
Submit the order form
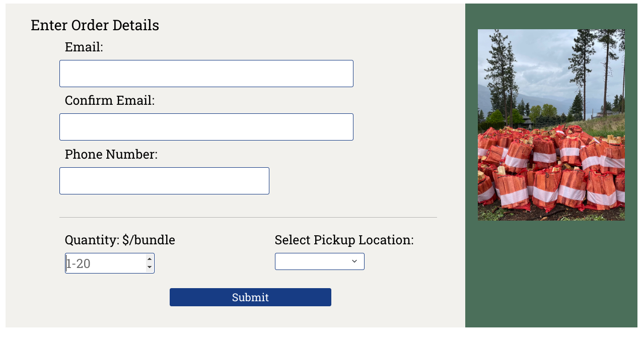coord(250,297)
